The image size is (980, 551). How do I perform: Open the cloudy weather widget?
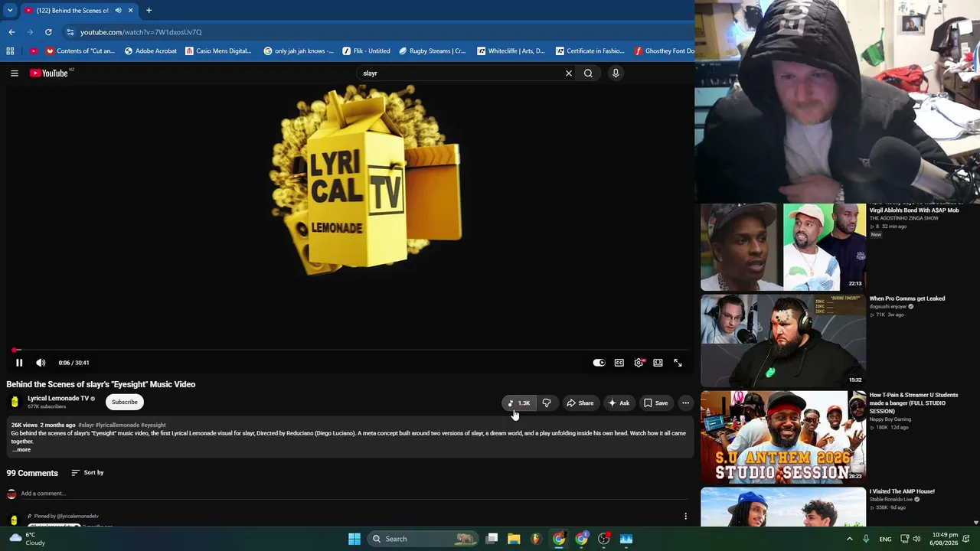[28, 539]
